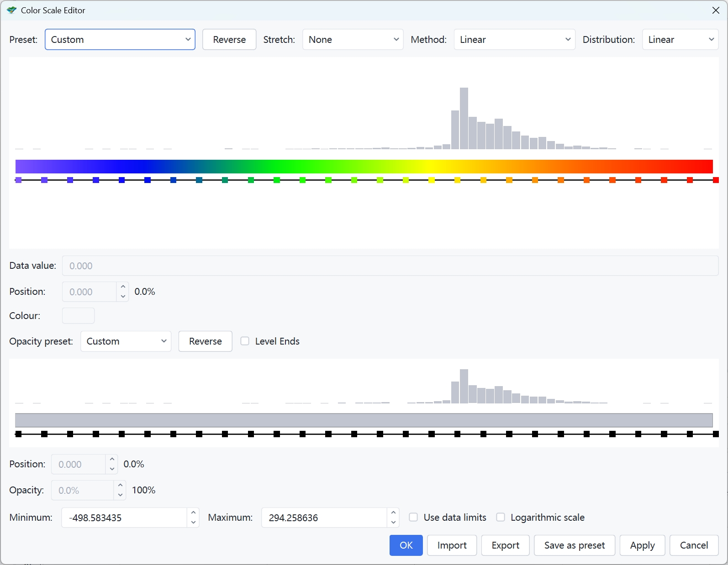
Task: Click the Apply button
Action: click(642, 545)
